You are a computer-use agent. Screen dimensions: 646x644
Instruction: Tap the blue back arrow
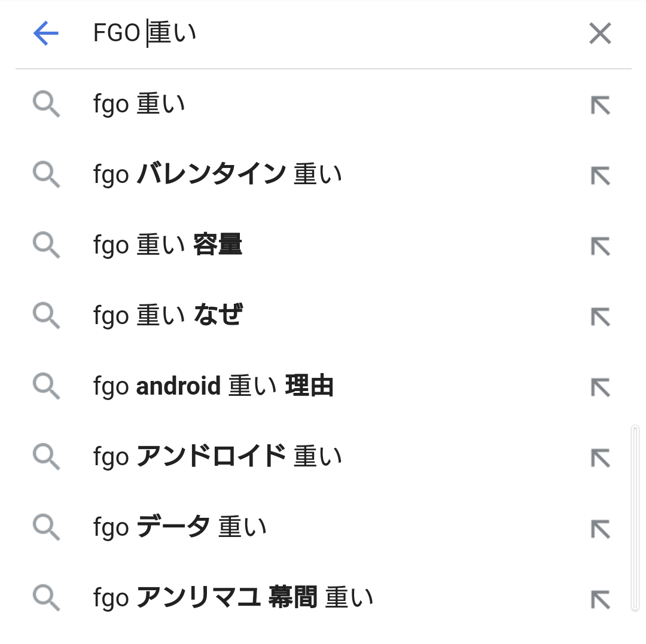(46, 33)
